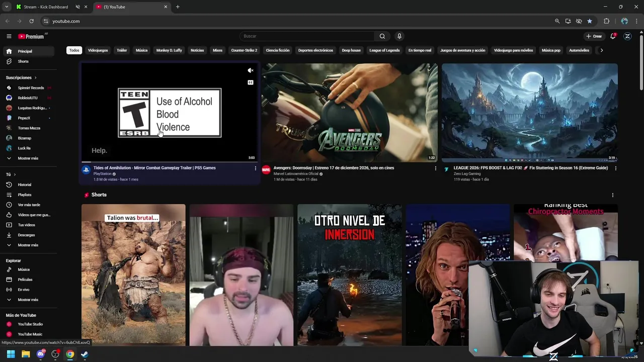
Task: Click the magnifier search button
Action: [382, 36]
